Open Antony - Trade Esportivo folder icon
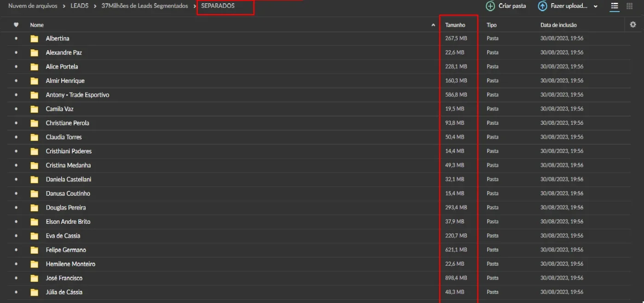This screenshot has height=303, width=644. 34,95
